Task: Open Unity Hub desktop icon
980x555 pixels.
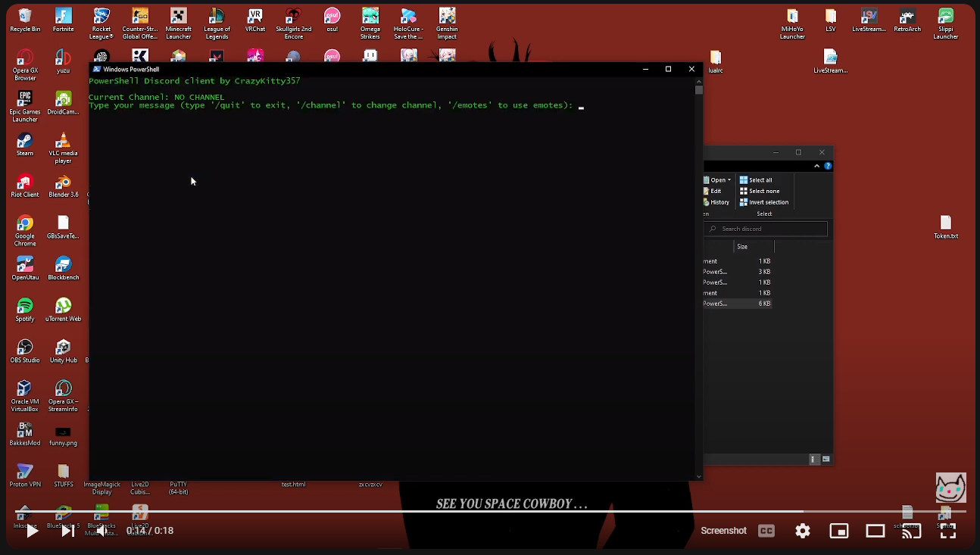Action: tap(64, 351)
